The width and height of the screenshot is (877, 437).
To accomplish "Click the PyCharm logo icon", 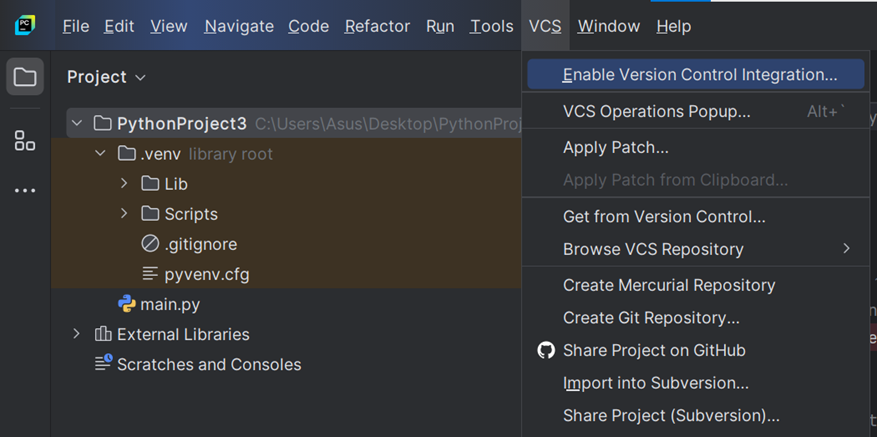I will 25,26.
